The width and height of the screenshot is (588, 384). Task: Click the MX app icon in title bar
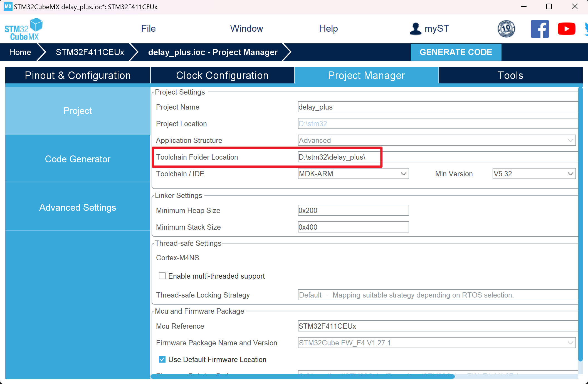(8, 6)
